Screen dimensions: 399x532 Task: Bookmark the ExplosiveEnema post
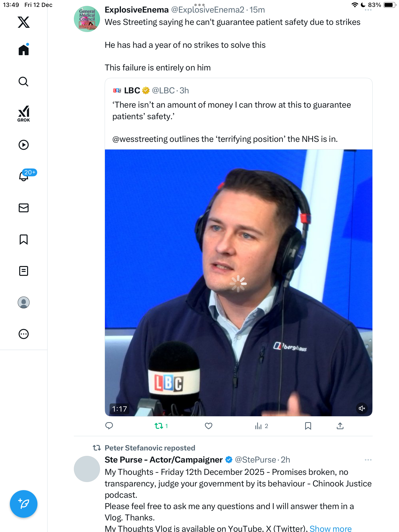(308, 426)
